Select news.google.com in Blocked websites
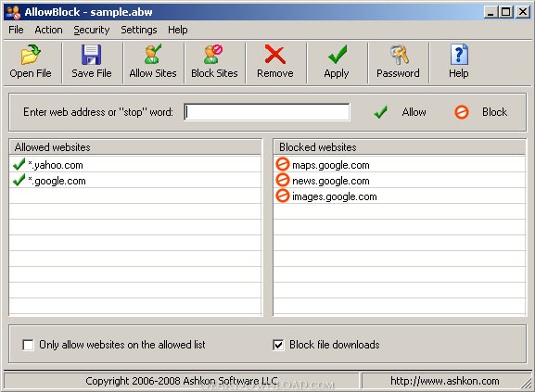Viewport: 535px width, 392px height. point(400,181)
